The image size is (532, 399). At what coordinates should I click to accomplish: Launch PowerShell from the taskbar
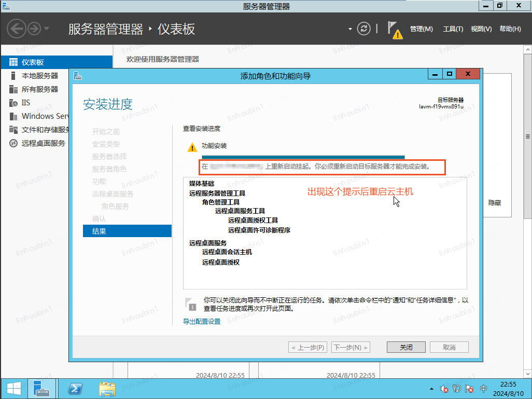point(75,389)
